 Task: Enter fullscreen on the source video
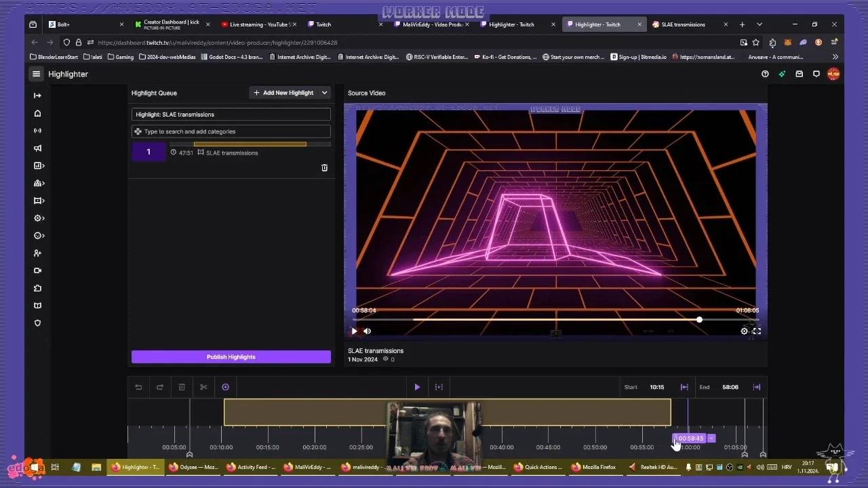pos(757,331)
